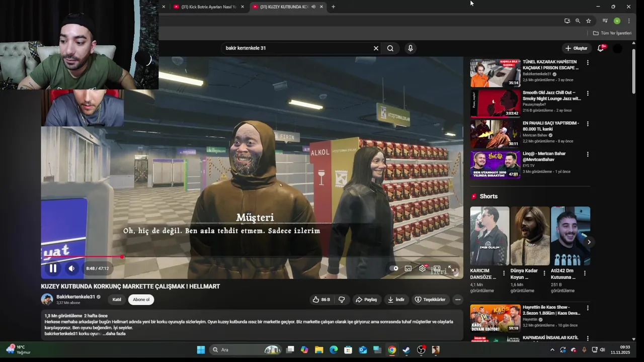Mute the KUZEY KUTBUNDA tab's audio icon
The image size is (644, 362).
pos(313,7)
